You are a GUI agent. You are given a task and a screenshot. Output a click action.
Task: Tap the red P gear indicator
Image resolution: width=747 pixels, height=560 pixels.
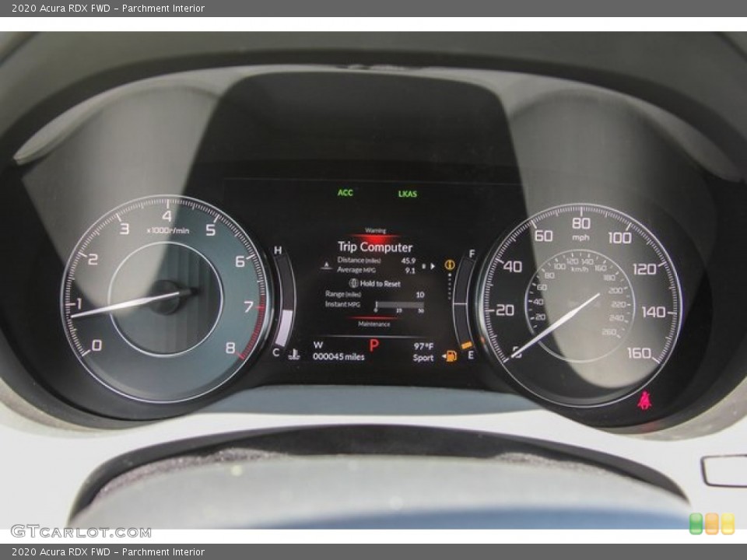point(374,345)
